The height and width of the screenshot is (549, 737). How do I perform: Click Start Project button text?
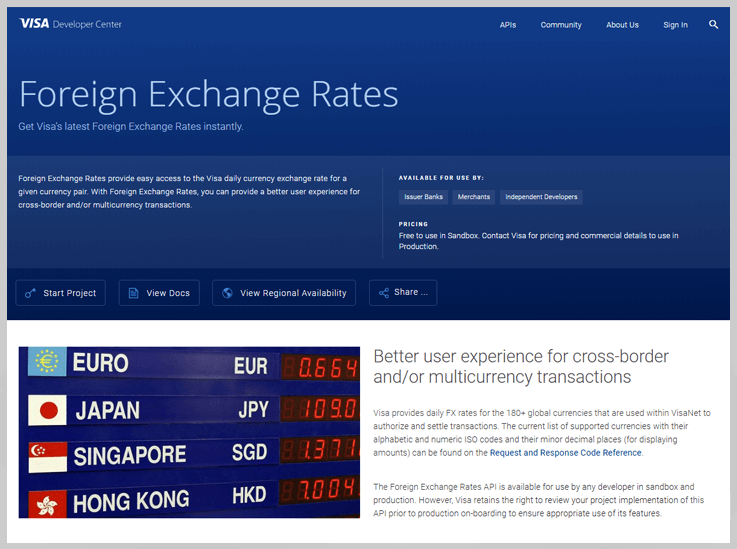[70, 293]
